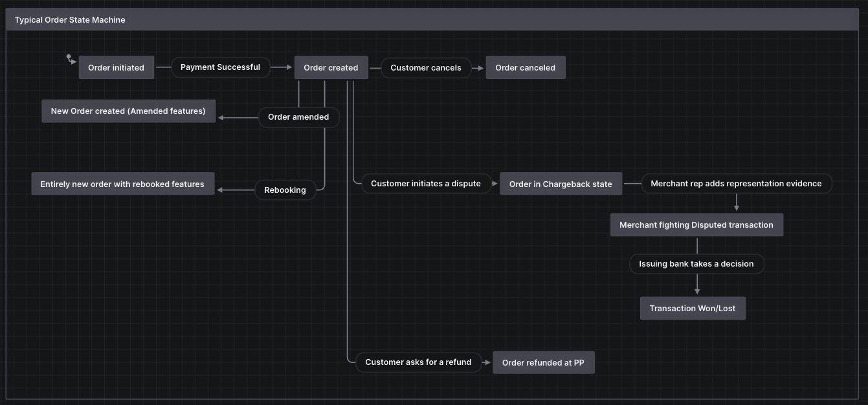Select Customer initiates a dispute transition
The height and width of the screenshot is (405, 868).
(426, 184)
